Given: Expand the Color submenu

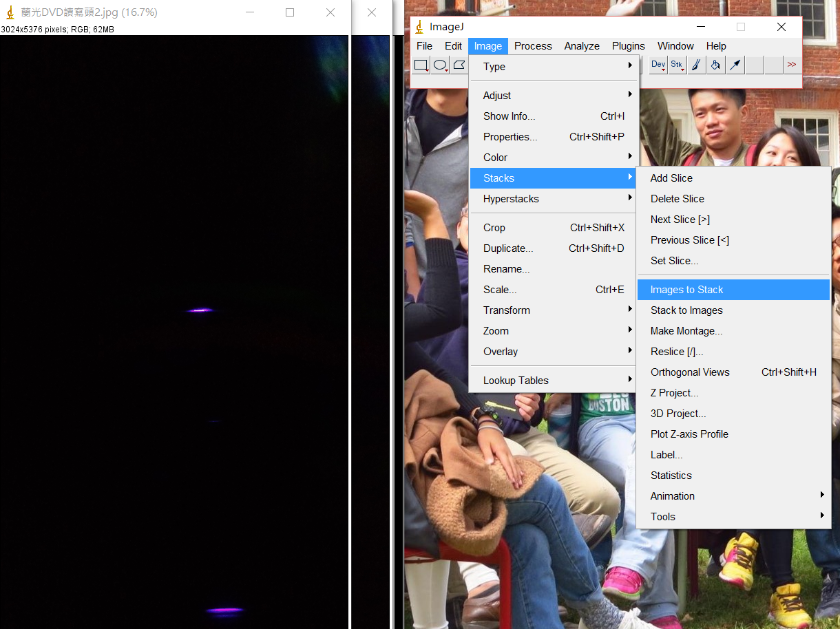Looking at the screenshot, I should (x=554, y=158).
